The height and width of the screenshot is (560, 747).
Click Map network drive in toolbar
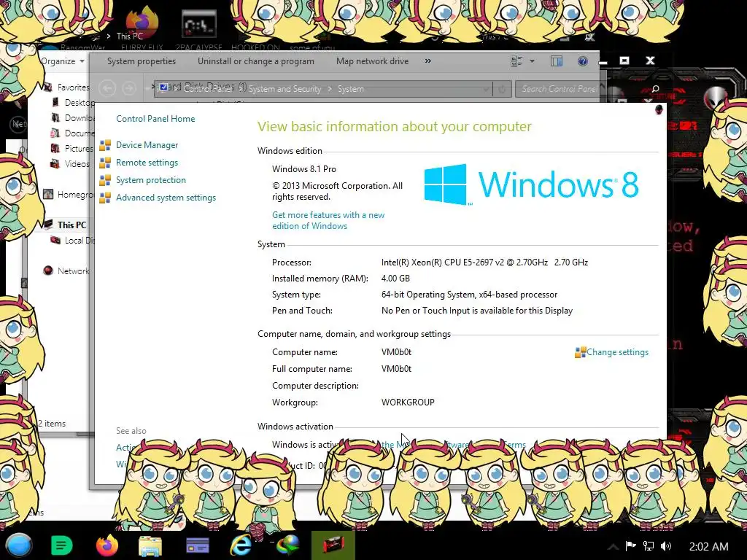tap(372, 61)
